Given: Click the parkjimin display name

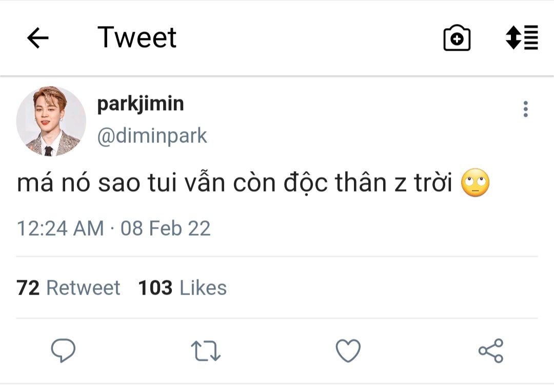Looking at the screenshot, I should coord(141,104).
